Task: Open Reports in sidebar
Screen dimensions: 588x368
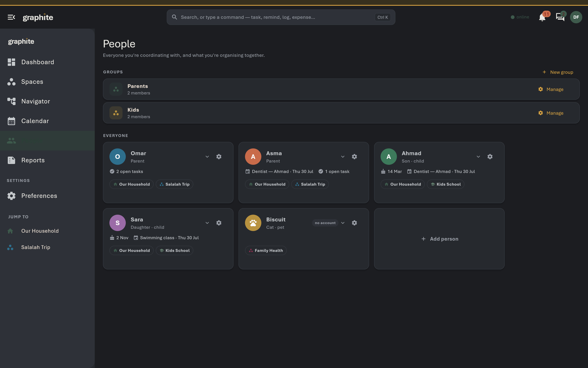Action: pos(47,160)
